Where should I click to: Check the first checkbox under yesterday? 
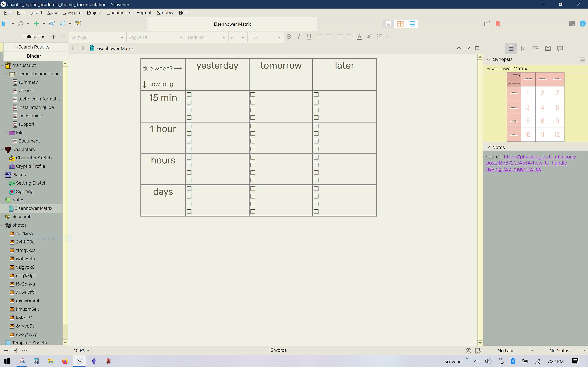[x=189, y=95]
